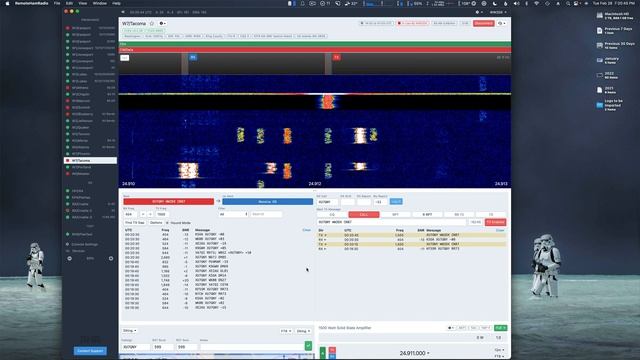This screenshot has width=640, height=360.
Task: Click the Notes field in the logging form
Action: coord(251,347)
